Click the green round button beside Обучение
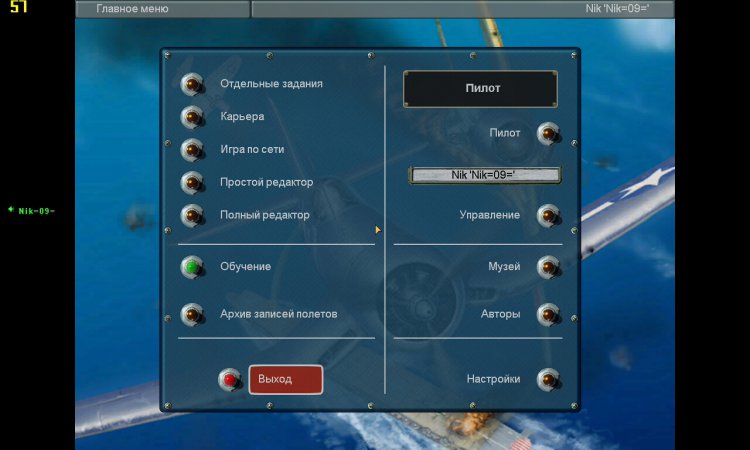This screenshot has height=450, width=750. (x=192, y=267)
